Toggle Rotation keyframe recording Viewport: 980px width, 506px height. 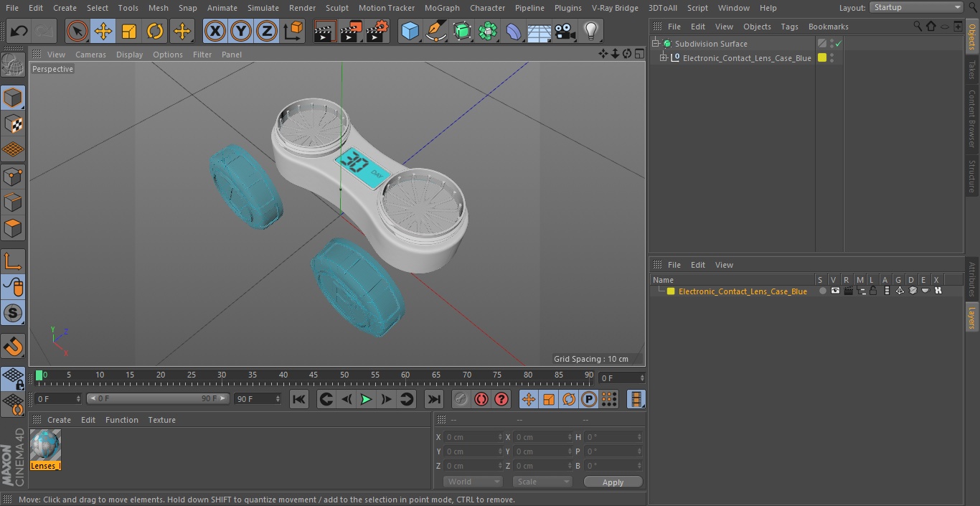coord(569,399)
